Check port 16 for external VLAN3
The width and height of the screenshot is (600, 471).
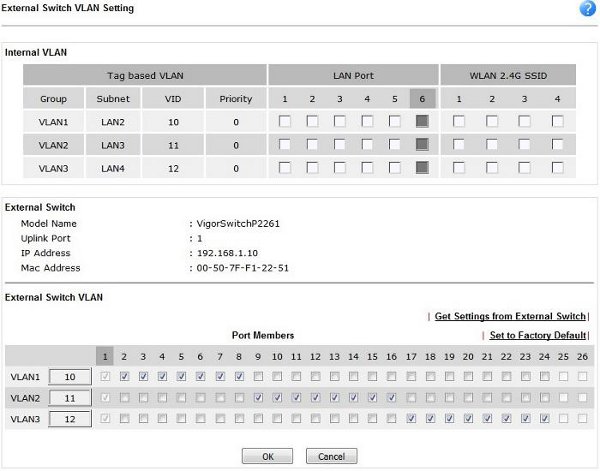(x=391, y=419)
